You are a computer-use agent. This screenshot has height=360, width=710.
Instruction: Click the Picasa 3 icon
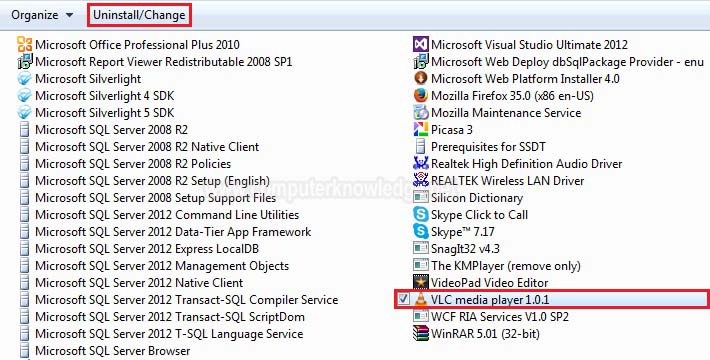421,130
